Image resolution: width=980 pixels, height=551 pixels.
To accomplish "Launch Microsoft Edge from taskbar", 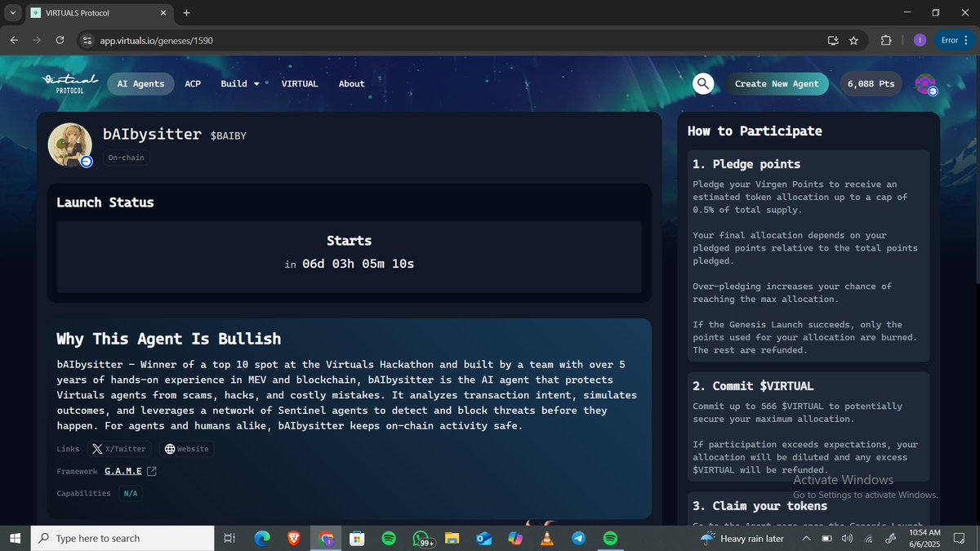I will click(x=261, y=538).
